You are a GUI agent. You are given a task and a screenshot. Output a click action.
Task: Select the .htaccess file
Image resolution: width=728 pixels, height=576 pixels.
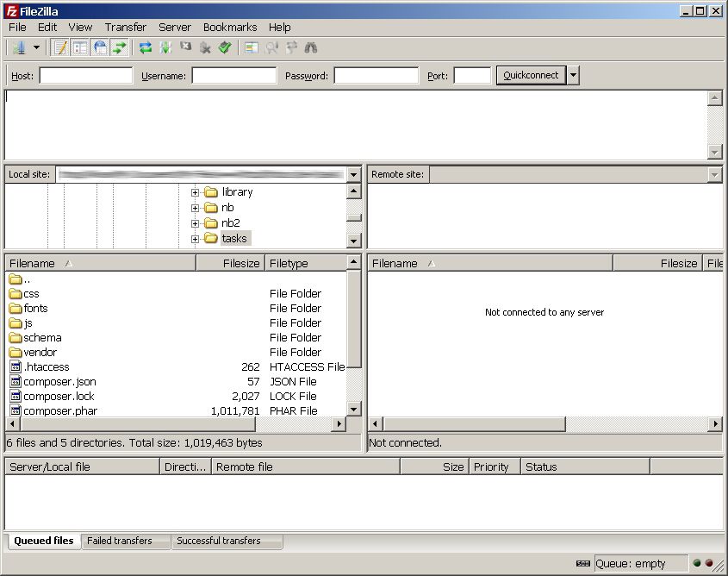tap(40, 367)
